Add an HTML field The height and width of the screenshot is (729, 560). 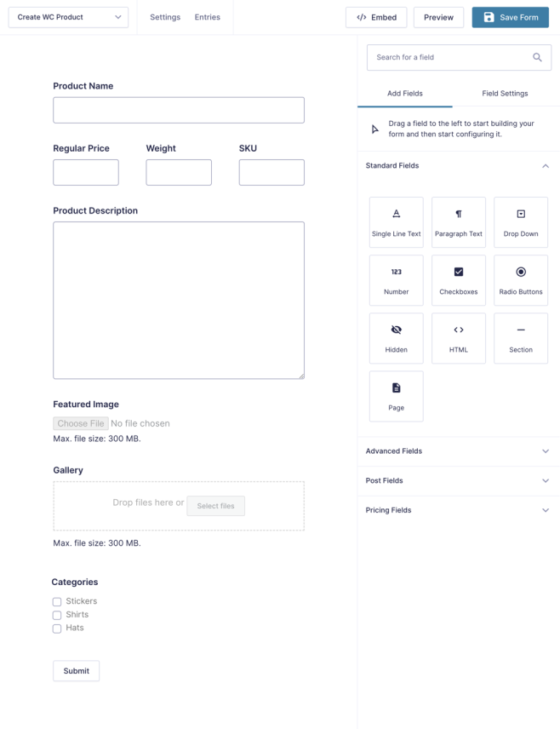(x=458, y=338)
